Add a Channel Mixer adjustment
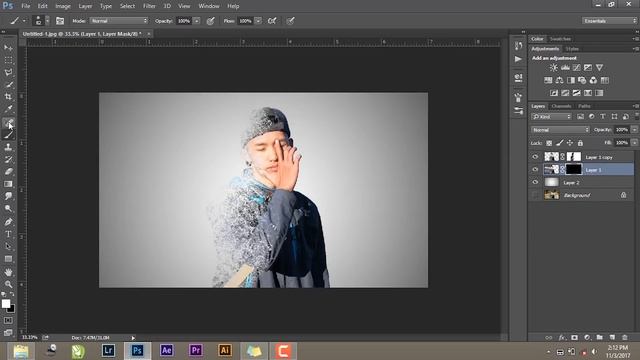The image size is (640, 360). 593,80
